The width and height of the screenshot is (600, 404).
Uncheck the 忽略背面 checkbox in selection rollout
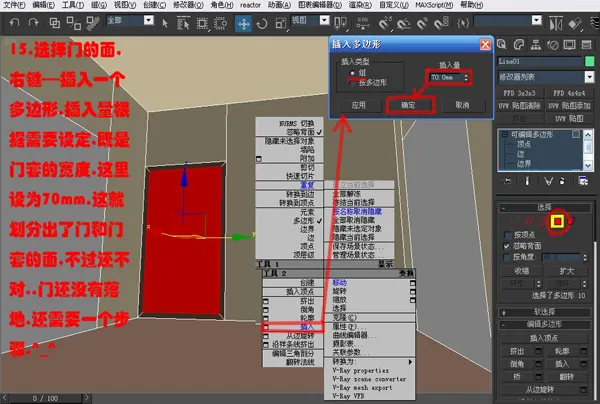point(507,246)
